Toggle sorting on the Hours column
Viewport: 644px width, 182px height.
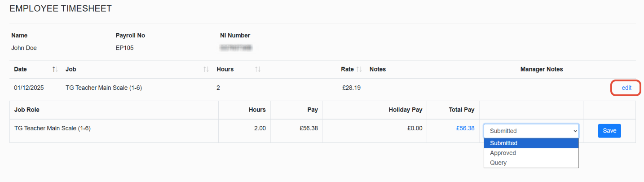(258, 69)
